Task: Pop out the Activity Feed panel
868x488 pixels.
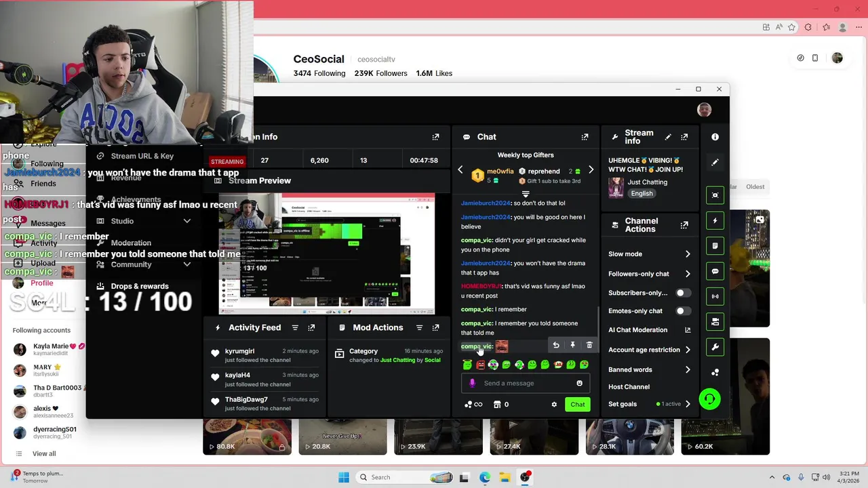Action: (x=311, y=327)
